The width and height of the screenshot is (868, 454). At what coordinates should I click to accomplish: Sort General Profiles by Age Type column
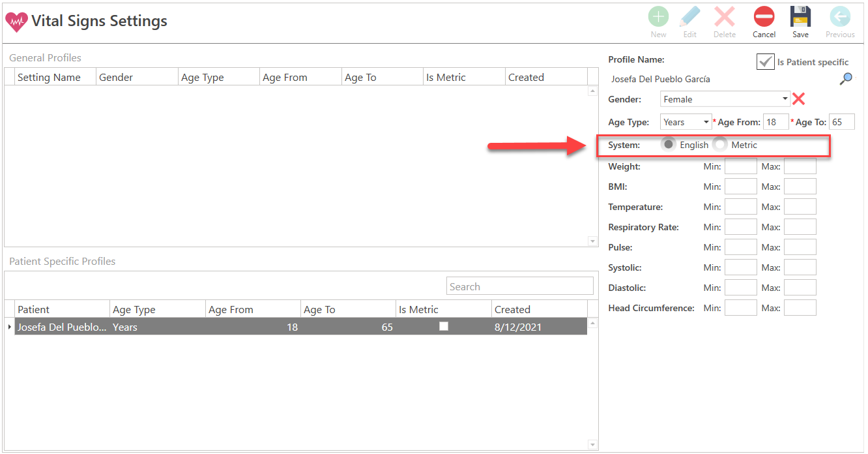(x=219, y=77)
